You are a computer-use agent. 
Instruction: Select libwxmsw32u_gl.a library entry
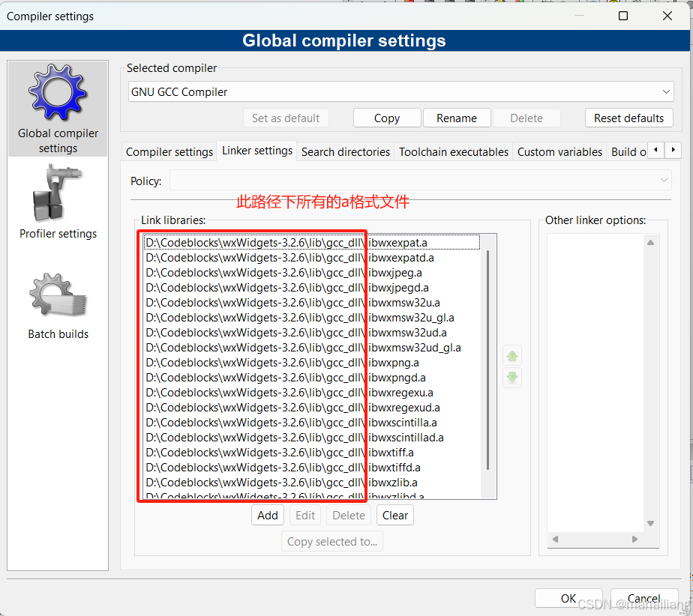coord(311,318)
